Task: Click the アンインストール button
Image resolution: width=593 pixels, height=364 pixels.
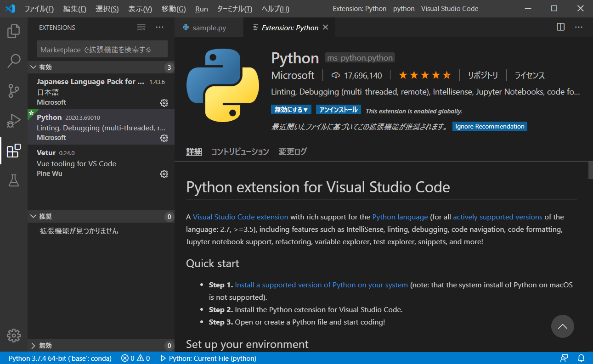Action: (x=339, y=110)
